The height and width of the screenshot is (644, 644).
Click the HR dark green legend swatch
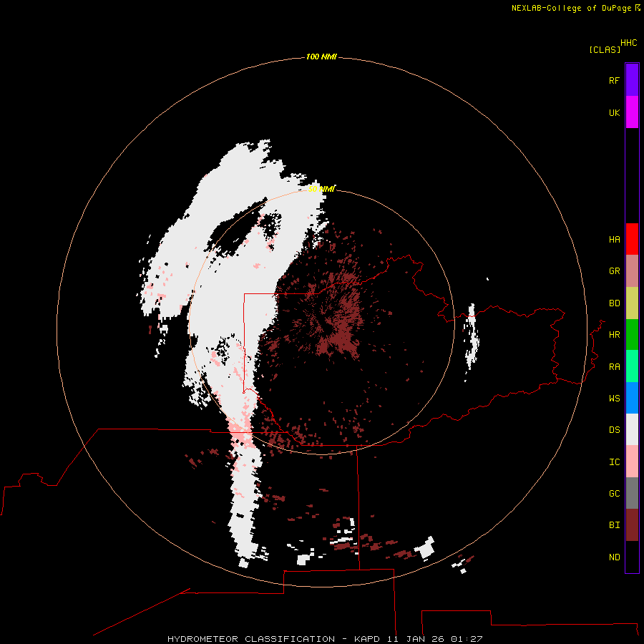pyautogui.click(x=632, y=335)
